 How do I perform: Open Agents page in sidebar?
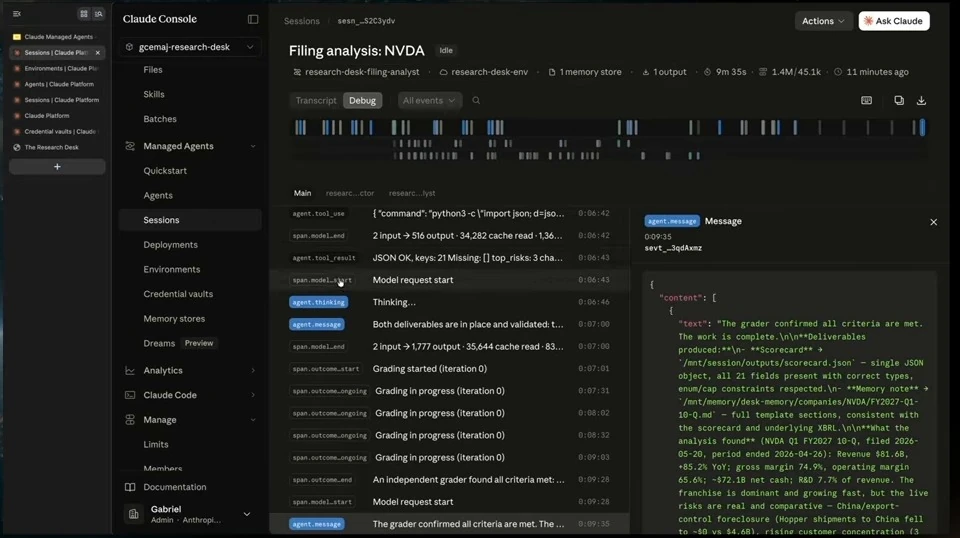pos(158,195)
